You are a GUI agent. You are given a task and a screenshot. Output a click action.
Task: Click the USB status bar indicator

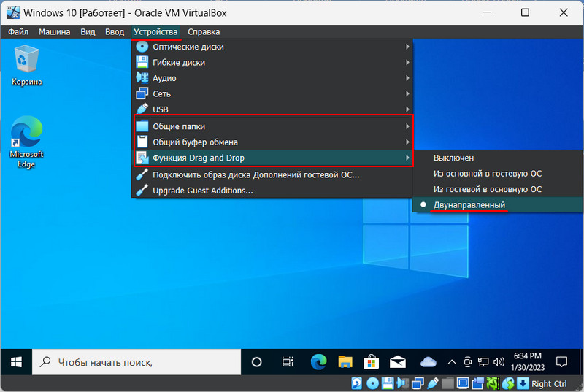click(x=433, y=383)
